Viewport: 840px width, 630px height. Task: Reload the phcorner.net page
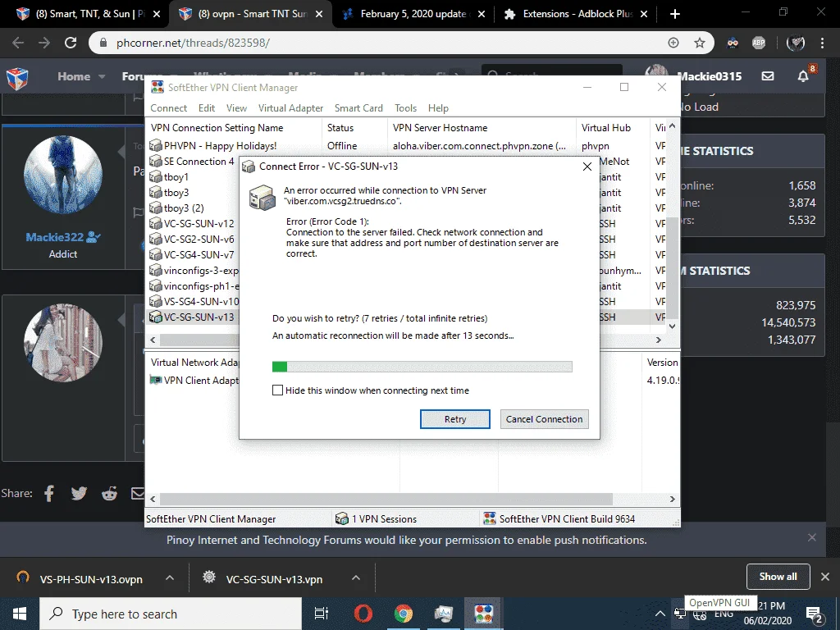(x=71, y=43)
